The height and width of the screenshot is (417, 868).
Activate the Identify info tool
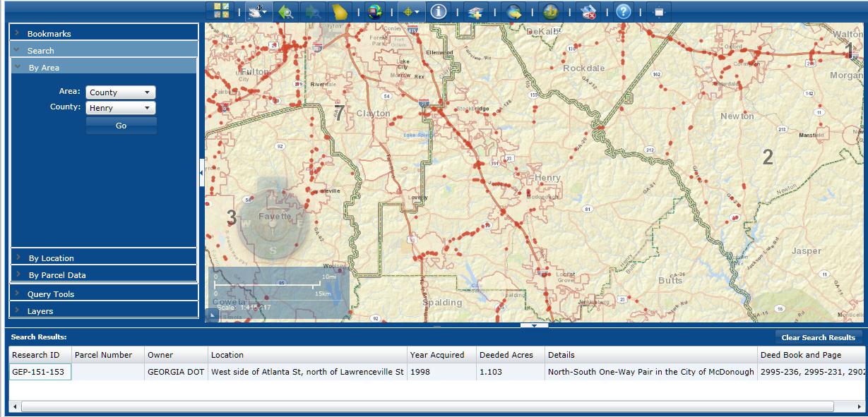[439, 11]
